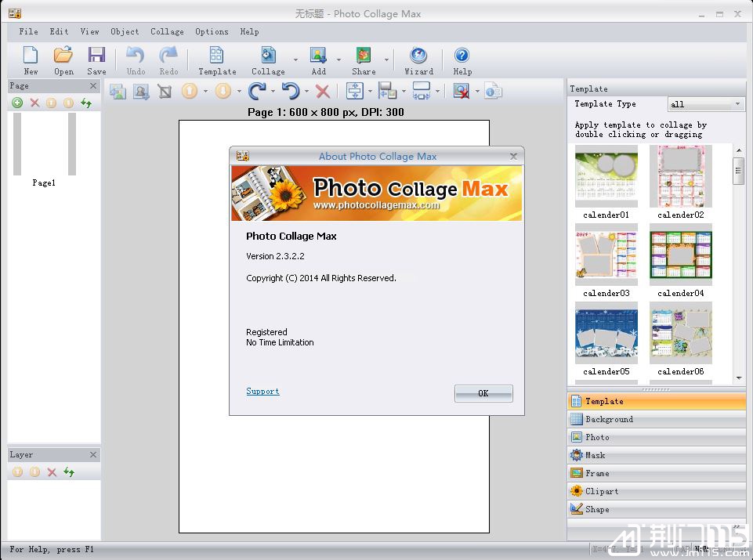
Task: Select the crop icon in edit toolbar
Action: pyautogui.click(x=165, y=91)
